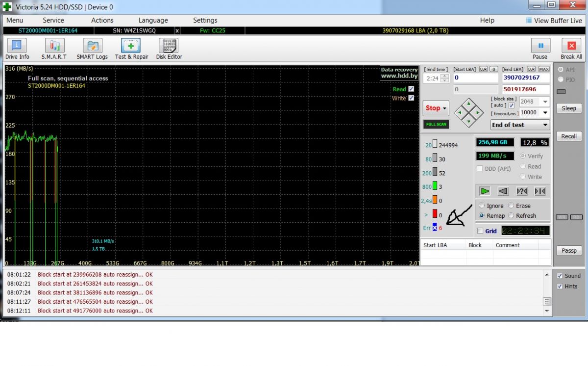Click the Break All icon
The height and width of the screenshot is (366, 588).
[571, 49]
